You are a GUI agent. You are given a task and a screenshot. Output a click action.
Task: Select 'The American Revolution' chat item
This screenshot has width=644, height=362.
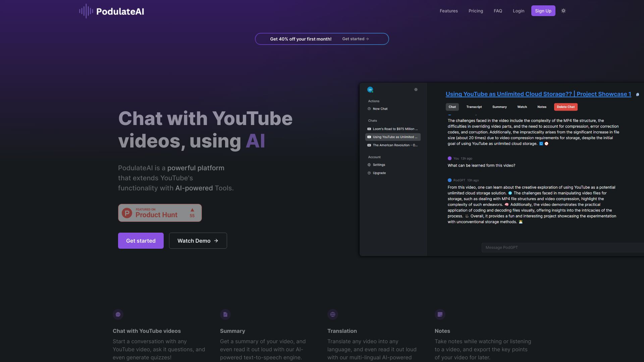coord(393,145)
